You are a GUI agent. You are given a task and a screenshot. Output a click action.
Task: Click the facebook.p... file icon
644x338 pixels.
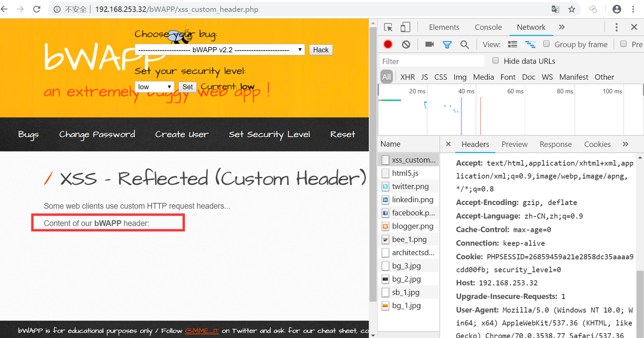point(385,213)
